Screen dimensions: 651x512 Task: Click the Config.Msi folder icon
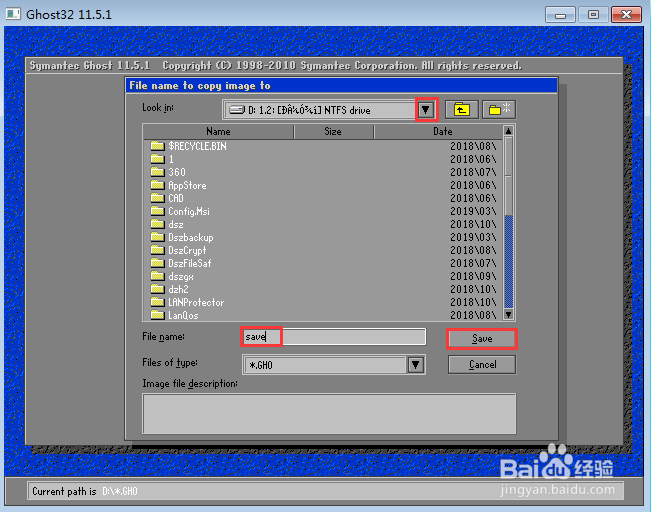pos(157,211)
